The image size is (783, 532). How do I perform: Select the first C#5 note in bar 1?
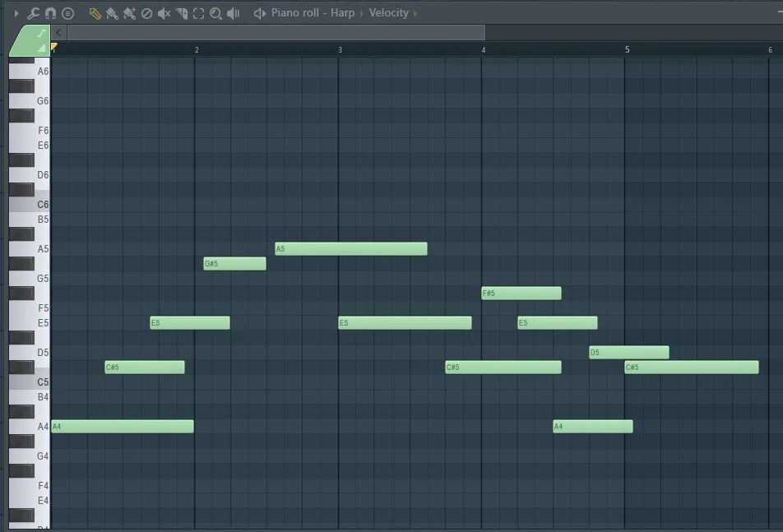coord(145,368)
